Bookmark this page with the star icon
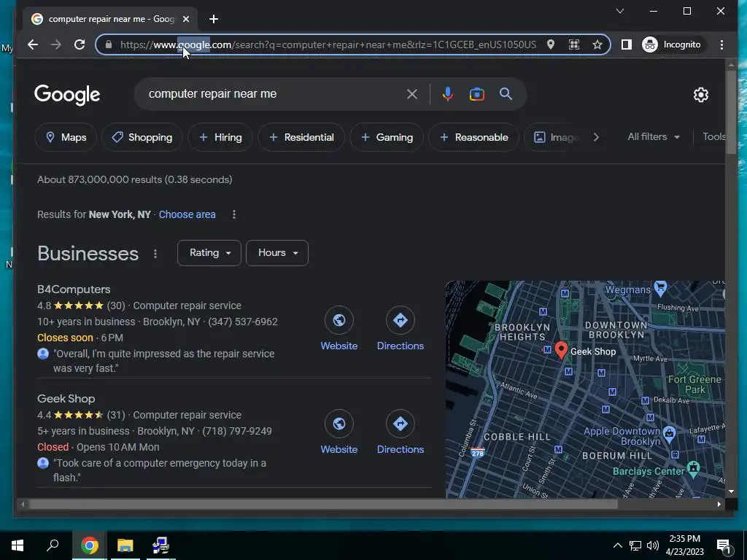747x560 pixels. (x=597, y=44)
